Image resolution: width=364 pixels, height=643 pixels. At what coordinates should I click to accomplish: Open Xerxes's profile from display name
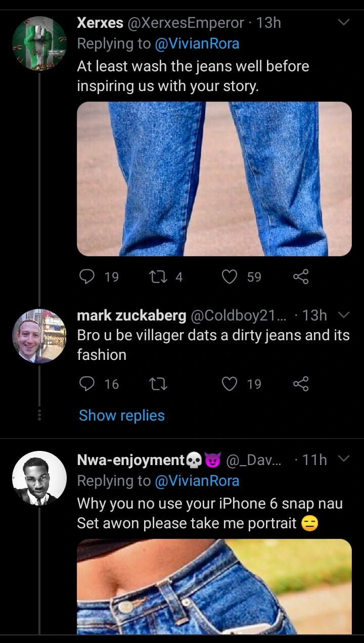(x=100, y=23)
